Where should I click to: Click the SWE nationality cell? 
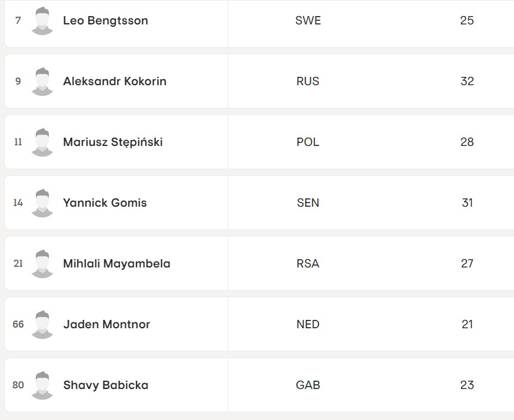click(x=308, y=21)
